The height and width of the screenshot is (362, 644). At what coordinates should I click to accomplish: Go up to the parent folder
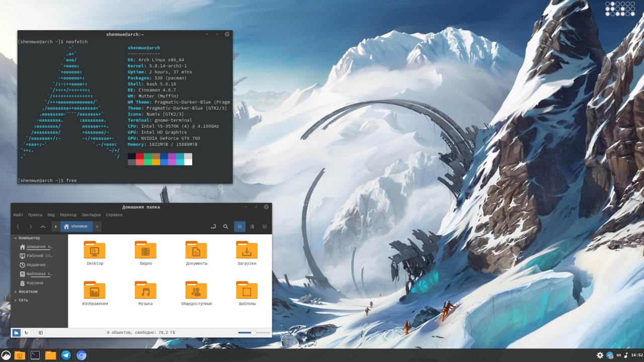pyautogui.click(x=43, y=227)
